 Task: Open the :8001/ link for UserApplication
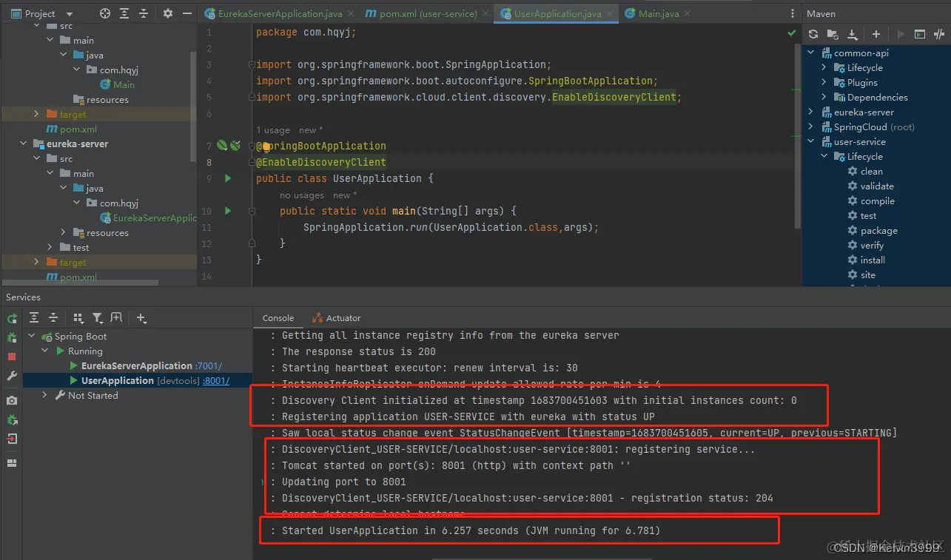(x=216, y=381)
